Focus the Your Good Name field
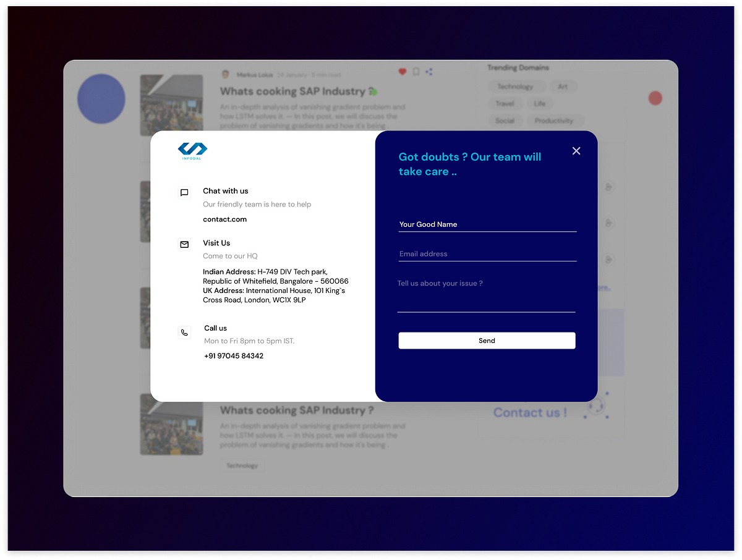Image resolution: width=742 pixels, height=560 pixels. pos(487,224)
